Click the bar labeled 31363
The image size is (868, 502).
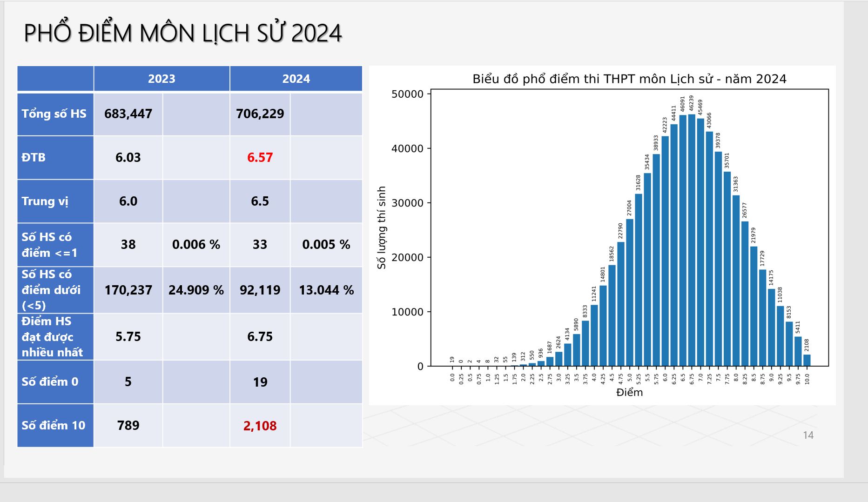[736, 281]
